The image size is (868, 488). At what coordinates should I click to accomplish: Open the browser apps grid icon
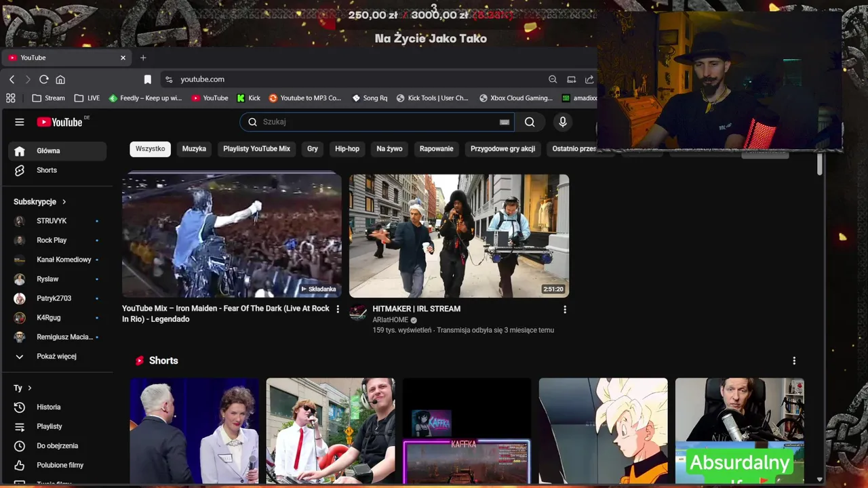[x=10, y=98]
